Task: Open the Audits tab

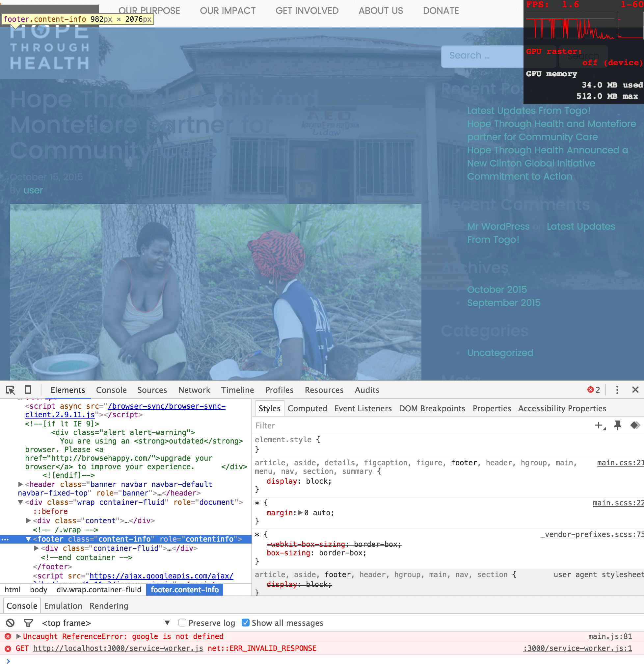Action: [x=367, y=390]
